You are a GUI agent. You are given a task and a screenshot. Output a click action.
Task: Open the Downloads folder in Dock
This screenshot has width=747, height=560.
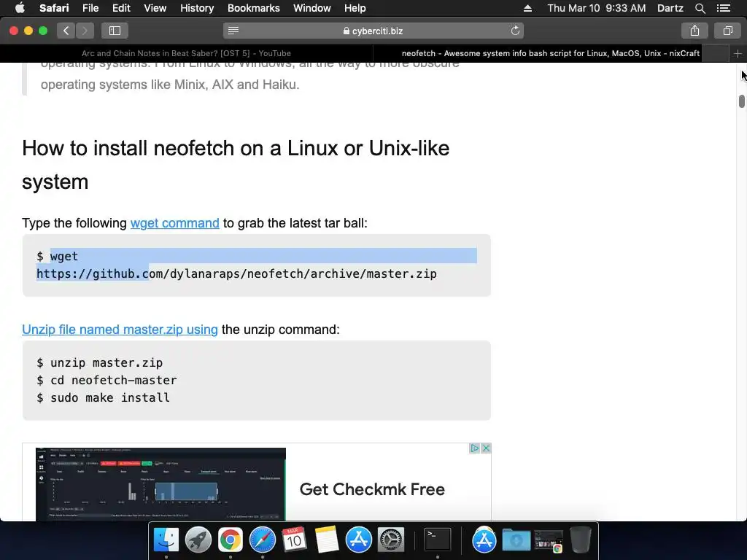pyautogui.click(x=516, y=540)
